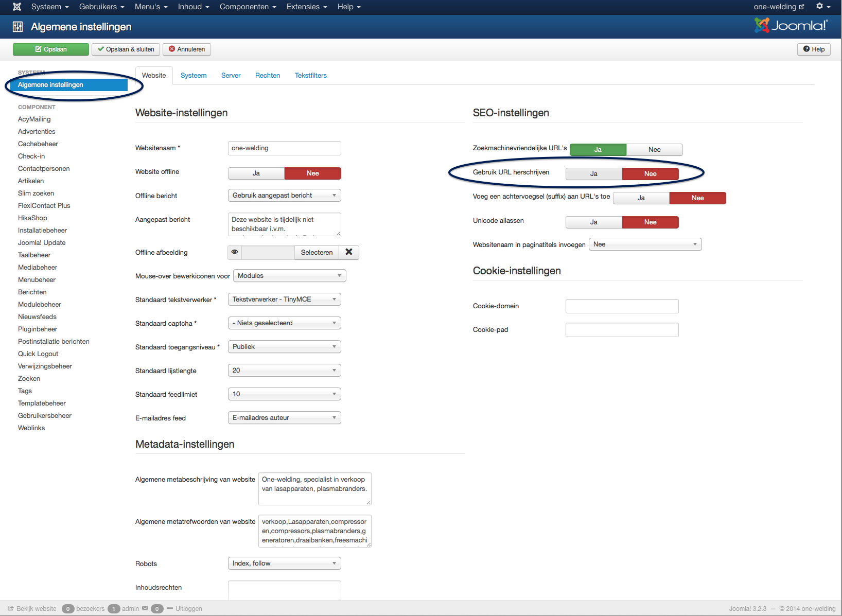Click the Websitenaam input field
The height and width of the screenshot is (616, 842).
click(284, 148)
